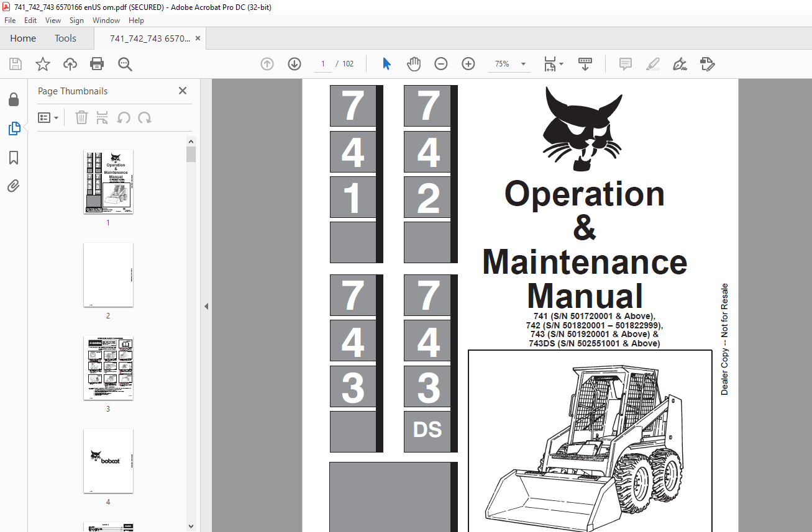Image resolution: width=812 pixels, height=532 pixels.
Task: Close the Page Thumbnails panel
Action: pyautogui.click(x=183, y=91)
